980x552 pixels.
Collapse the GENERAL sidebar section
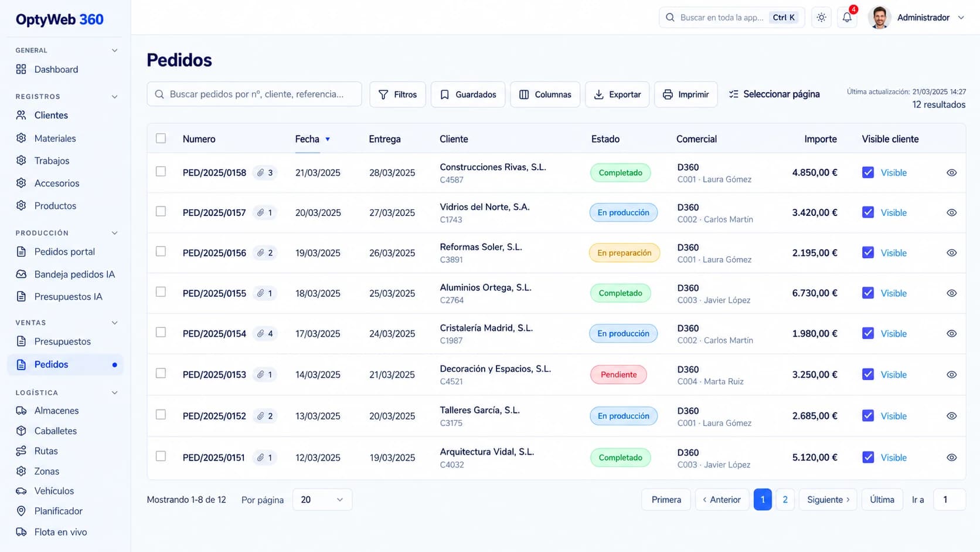[115, 50]
